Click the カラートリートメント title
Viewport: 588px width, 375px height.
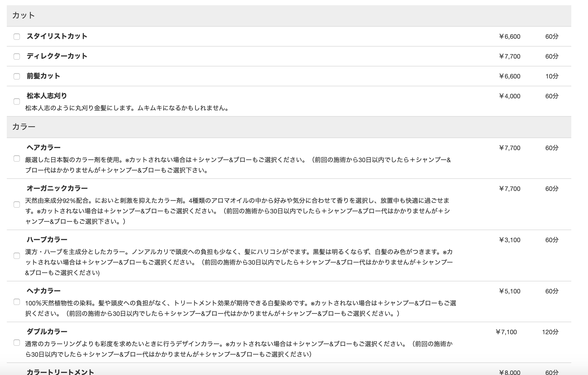coord(60,372)
